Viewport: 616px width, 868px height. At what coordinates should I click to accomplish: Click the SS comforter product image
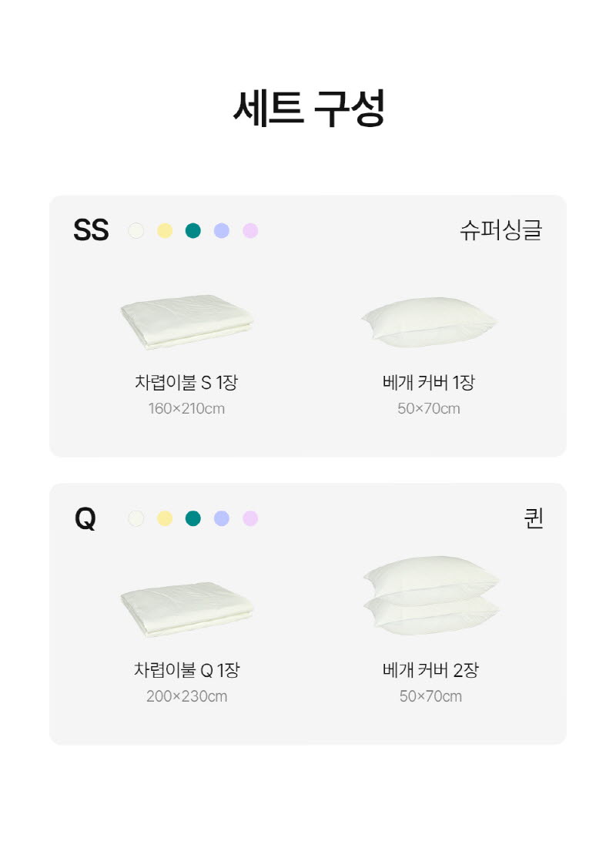[x=187, y=320]
